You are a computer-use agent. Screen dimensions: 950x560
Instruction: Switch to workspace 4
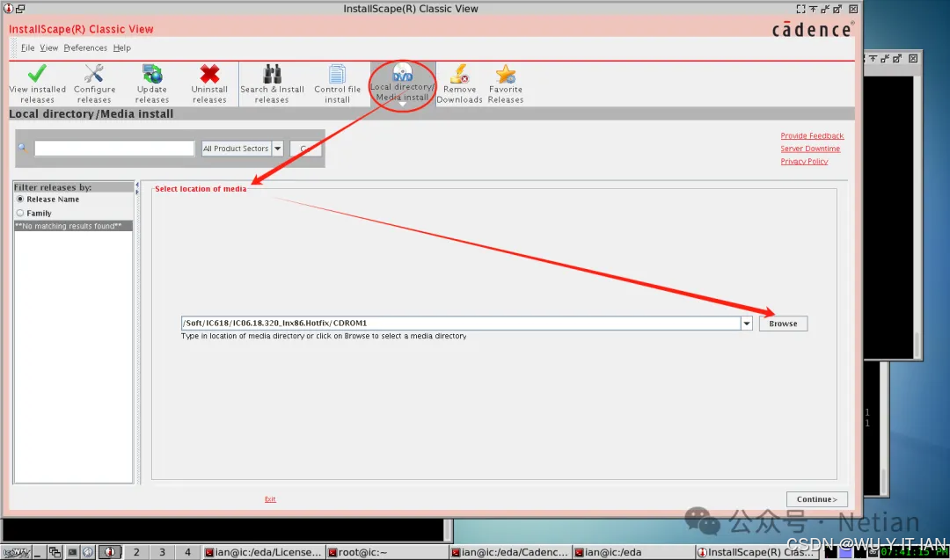tap(187, 552)
